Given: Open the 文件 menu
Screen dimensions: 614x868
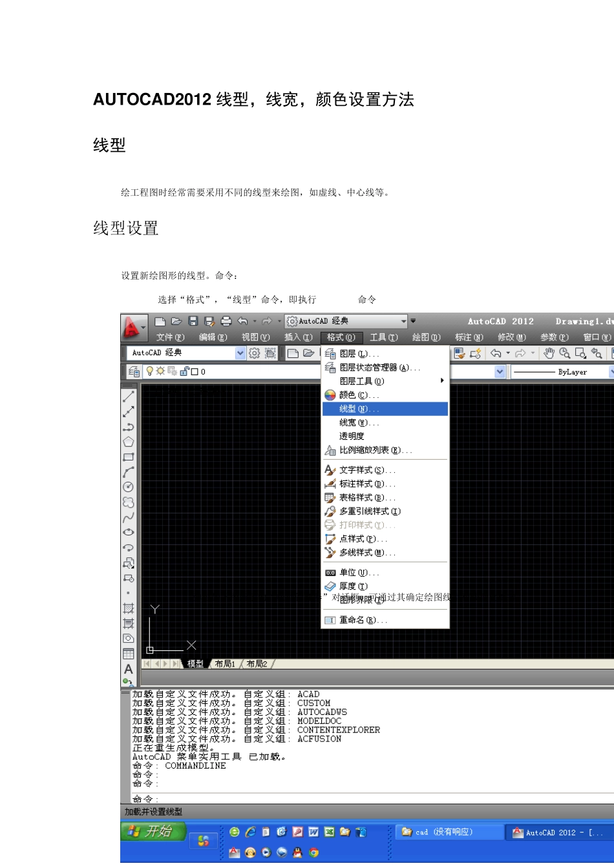Looking at the screenshot, I should (x=171, y=337).
